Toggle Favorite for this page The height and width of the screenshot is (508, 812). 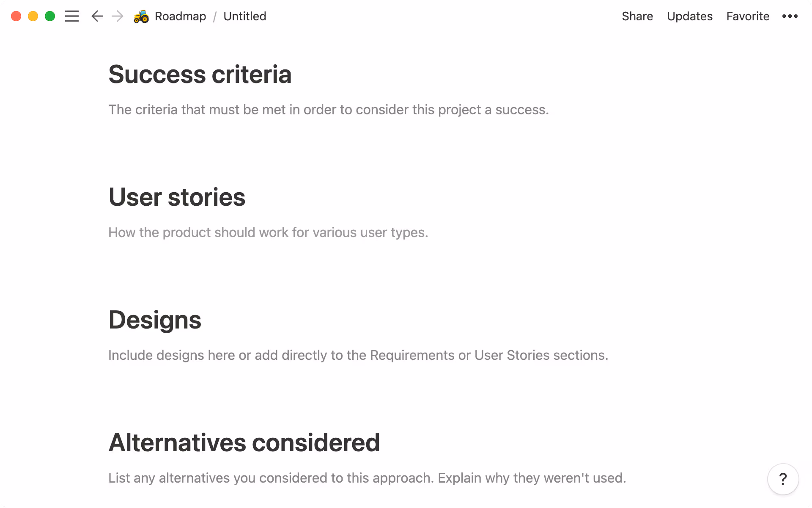pyautogui.click(x=748, y=16)
